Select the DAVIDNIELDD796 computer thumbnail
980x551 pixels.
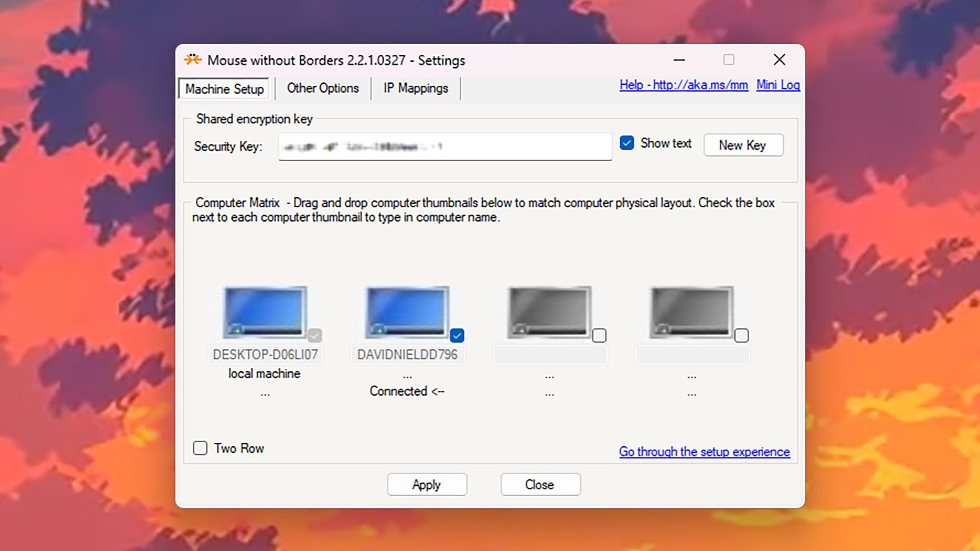click(407, 312)
